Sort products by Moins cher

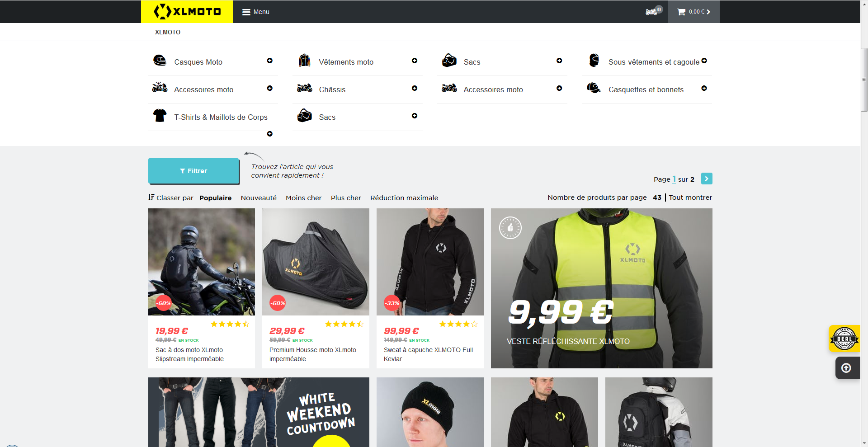click(303, 198)
